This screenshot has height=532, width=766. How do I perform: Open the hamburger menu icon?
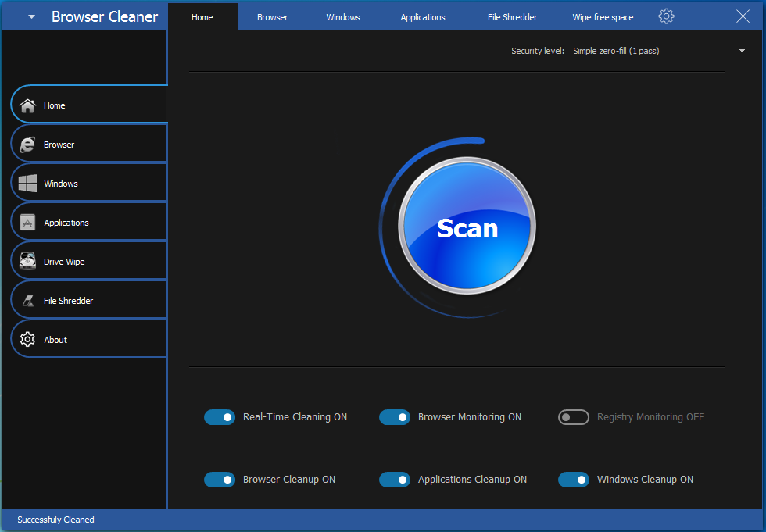pyautogui.click(x=15, y=16)
